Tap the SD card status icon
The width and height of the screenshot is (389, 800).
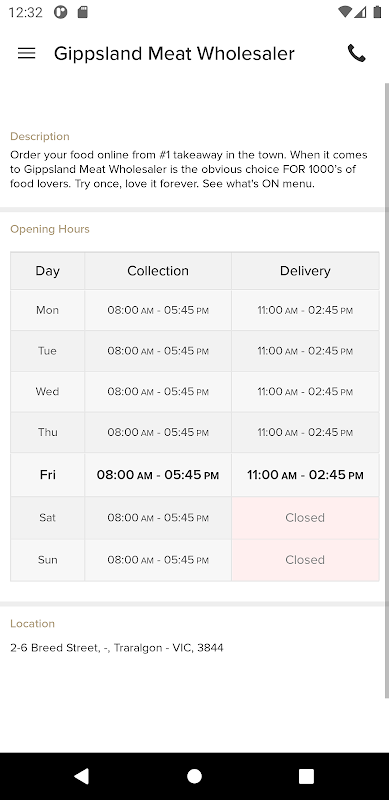[82, 12]
